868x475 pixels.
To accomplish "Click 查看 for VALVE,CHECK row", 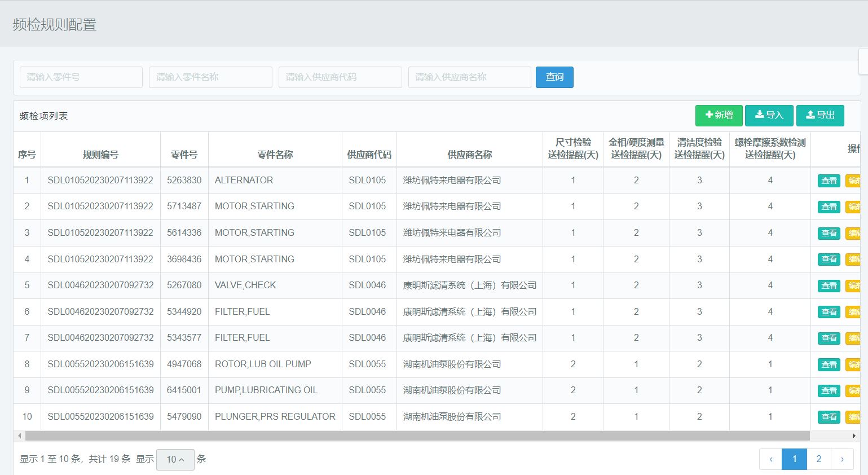I will (x=829, y=285).
